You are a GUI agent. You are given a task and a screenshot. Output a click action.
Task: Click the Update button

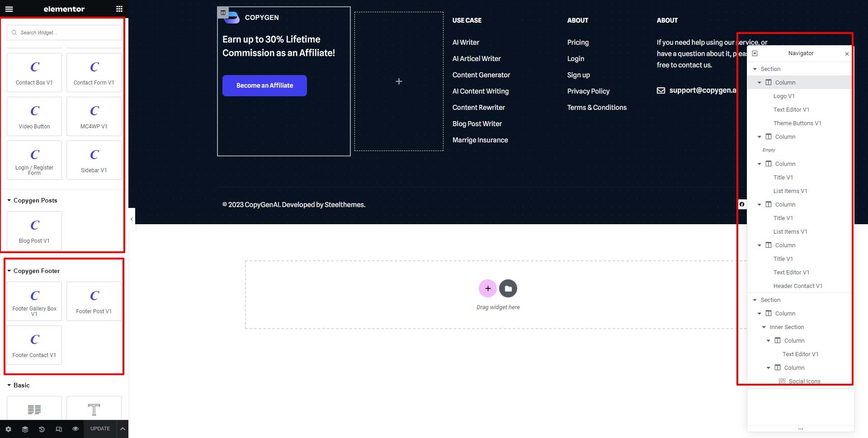100,429
